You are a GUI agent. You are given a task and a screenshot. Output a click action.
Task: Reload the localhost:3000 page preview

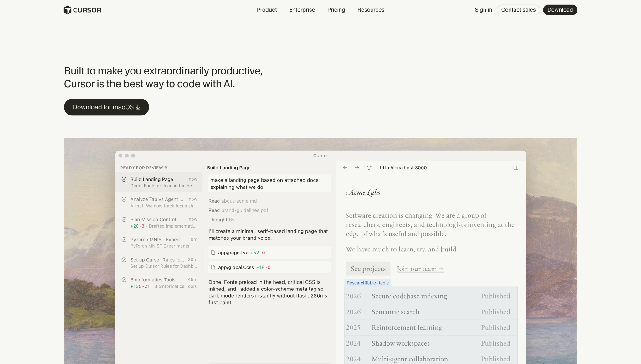(369, 168)
